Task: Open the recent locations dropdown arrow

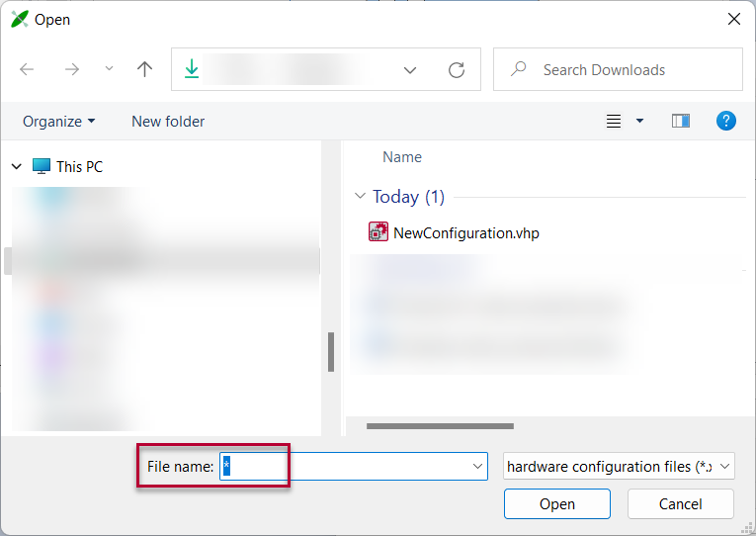Action: 109,69
